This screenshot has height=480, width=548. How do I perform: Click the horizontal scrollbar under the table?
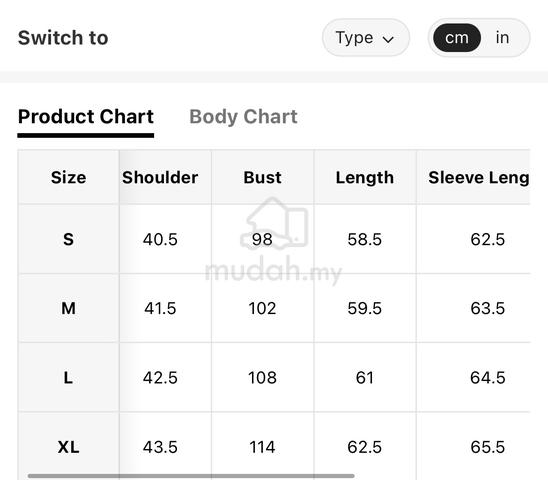coord(191,476)
